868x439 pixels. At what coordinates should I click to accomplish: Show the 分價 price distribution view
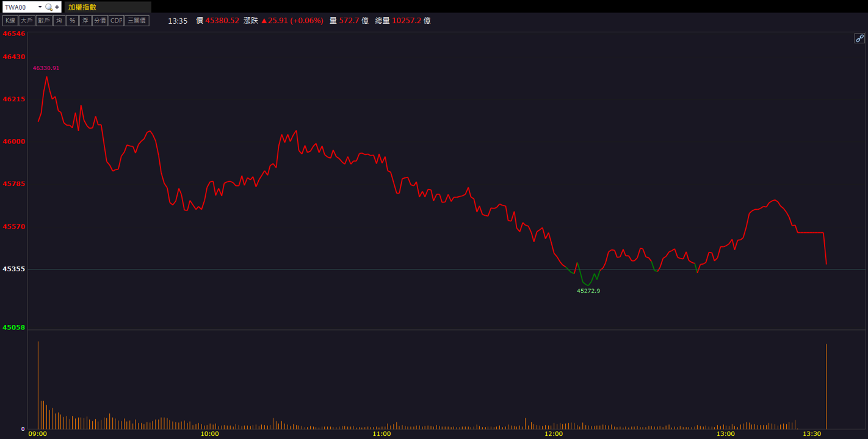click(100, 21)
